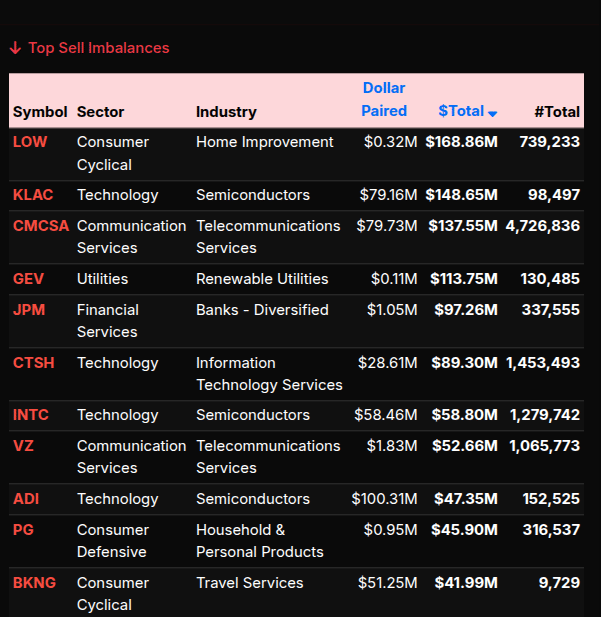Click the ADI ticker link
The width and height of the screenshot is (601, 617).
coord(26,499)
